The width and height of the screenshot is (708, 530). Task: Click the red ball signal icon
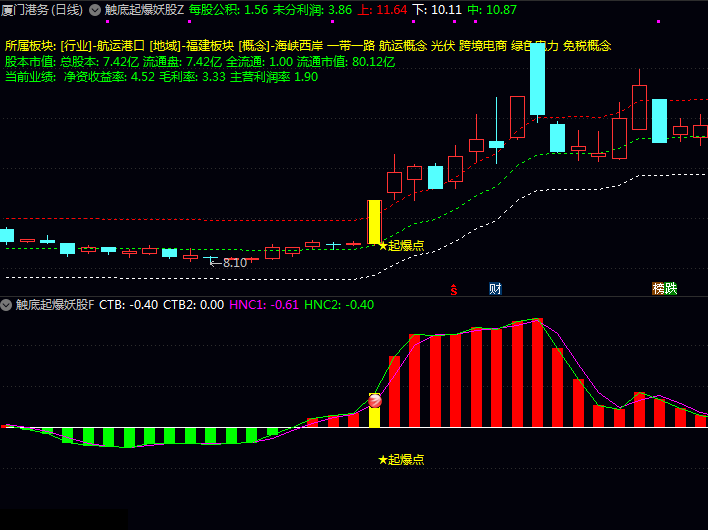pos(375,400)
